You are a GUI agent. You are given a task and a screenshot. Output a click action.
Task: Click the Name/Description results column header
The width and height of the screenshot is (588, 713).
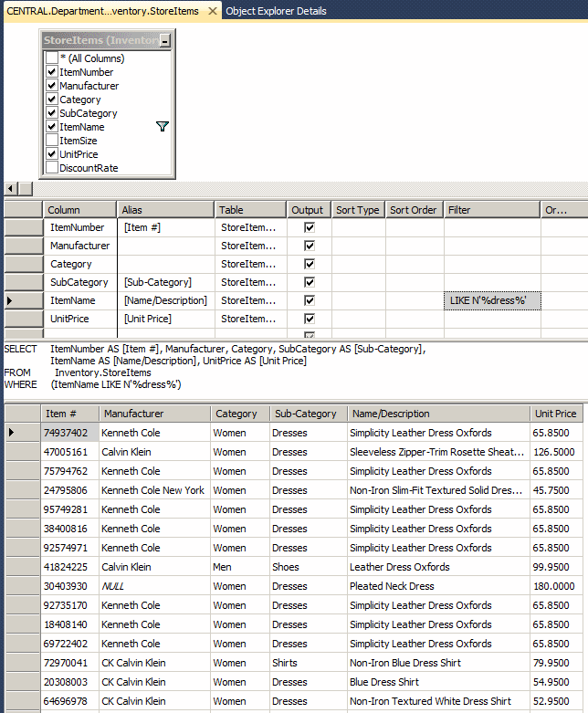point(438,414)
